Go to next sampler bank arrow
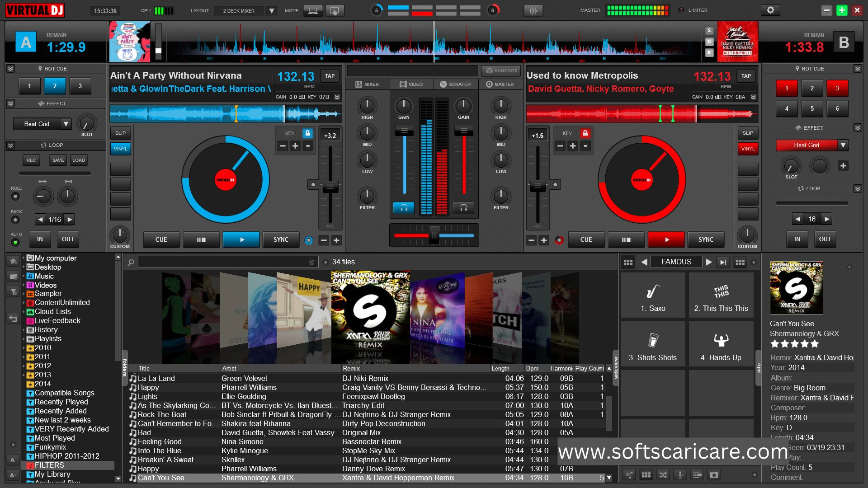 click(x=709, y=262)
